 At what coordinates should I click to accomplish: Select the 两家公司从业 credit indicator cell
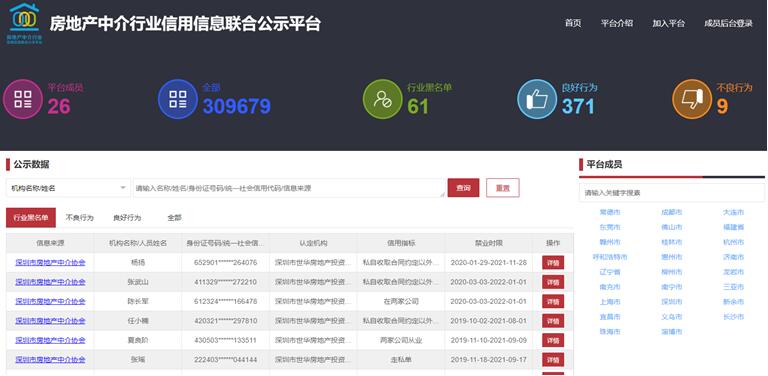(401, 340)
